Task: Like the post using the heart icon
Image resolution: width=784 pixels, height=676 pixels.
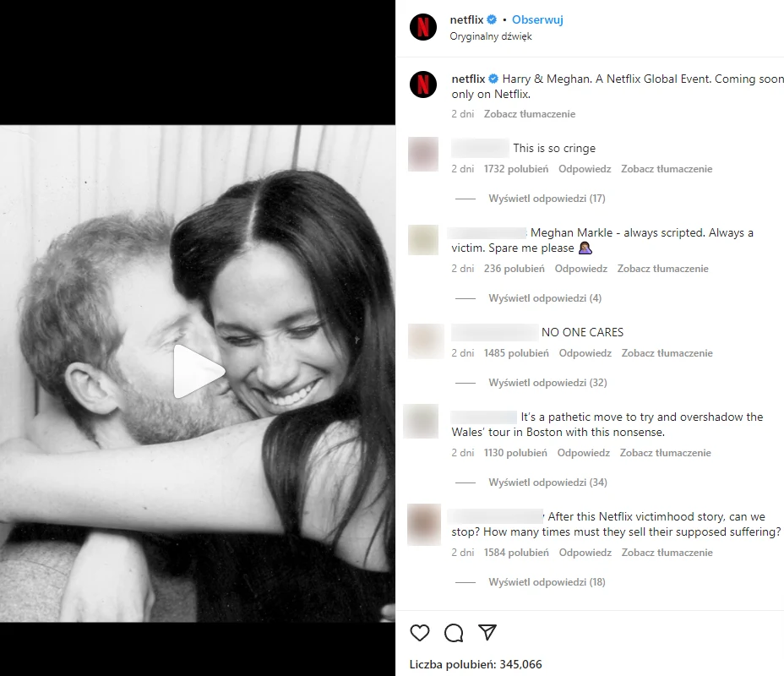Action: (421, 632)
